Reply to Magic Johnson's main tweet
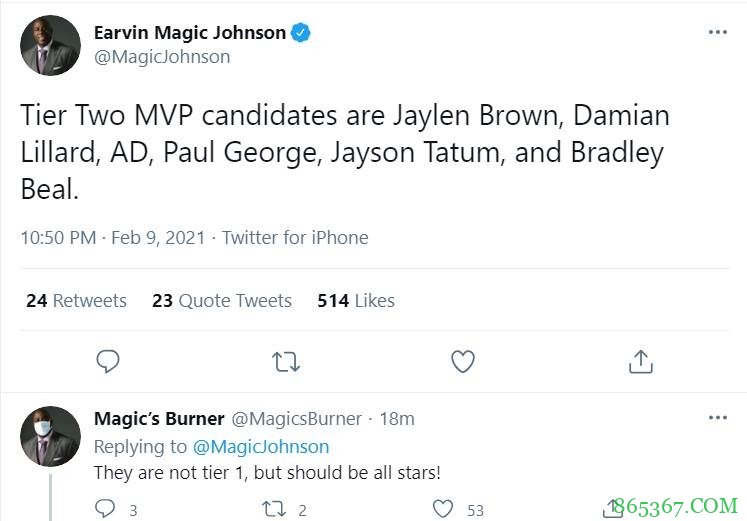The height and width of the screenshot is (521, 747). pyautogui.click(x=108, y=361)
